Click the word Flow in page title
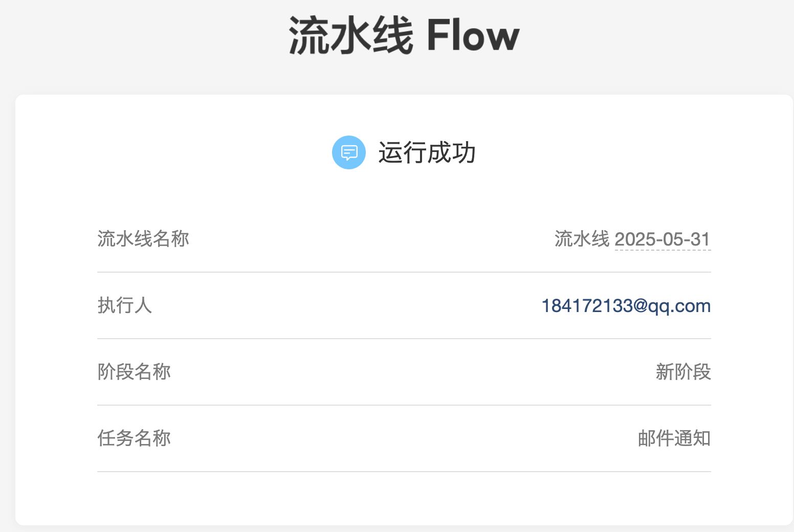 pos(473,36)
